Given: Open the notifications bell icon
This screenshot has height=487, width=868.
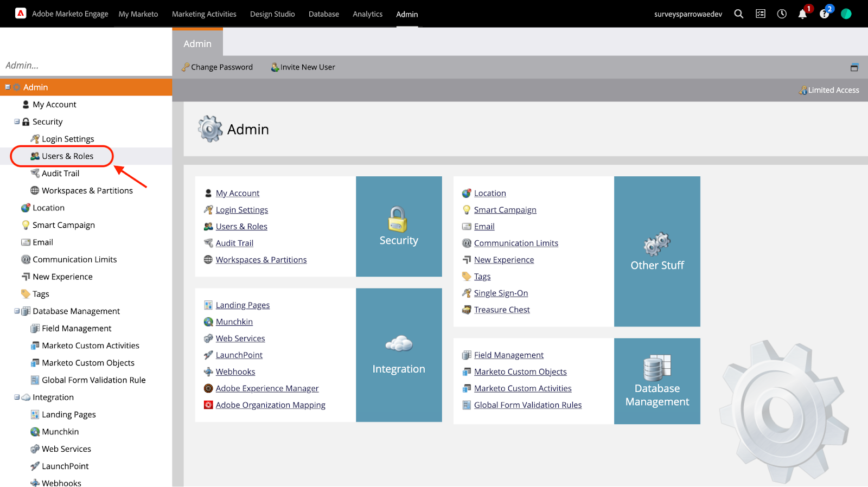Looking at the screenshot, I should tap(802, 14).
